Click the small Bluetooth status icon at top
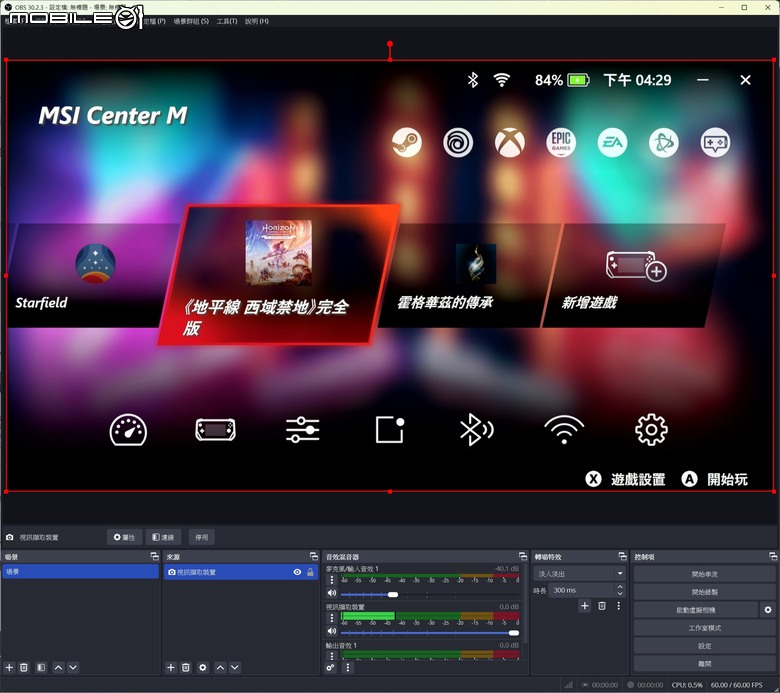The image size is (780, 693). tap(473, 80)
